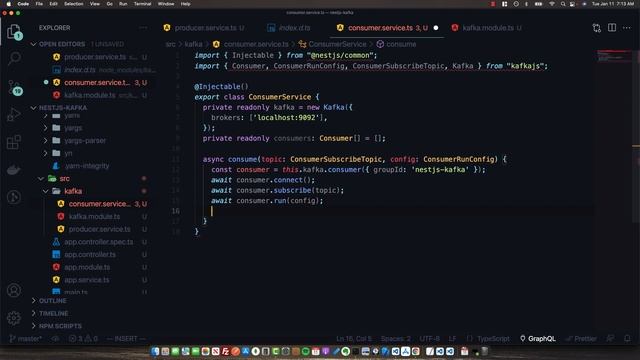This screenshot has height=360, width=640.
Task: Open Source Control view with 19 badge
Action: 14,87
